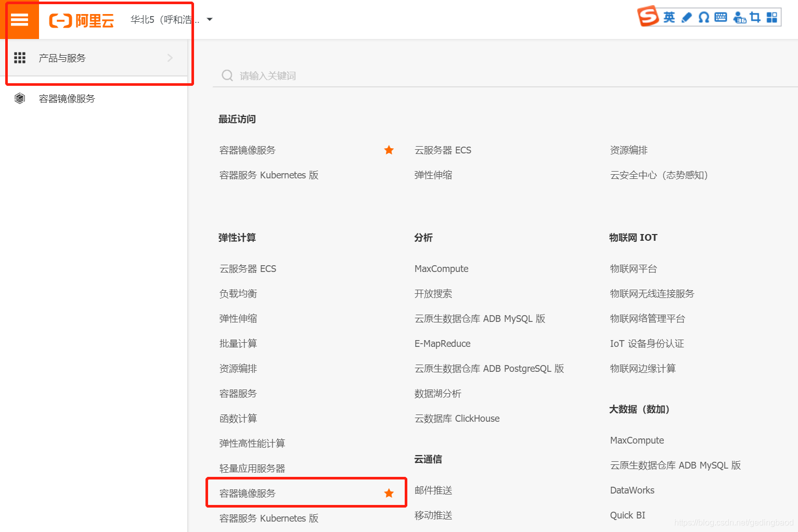Select 云数据库 ClickHouse
The image size is (798, 532).
457,419
